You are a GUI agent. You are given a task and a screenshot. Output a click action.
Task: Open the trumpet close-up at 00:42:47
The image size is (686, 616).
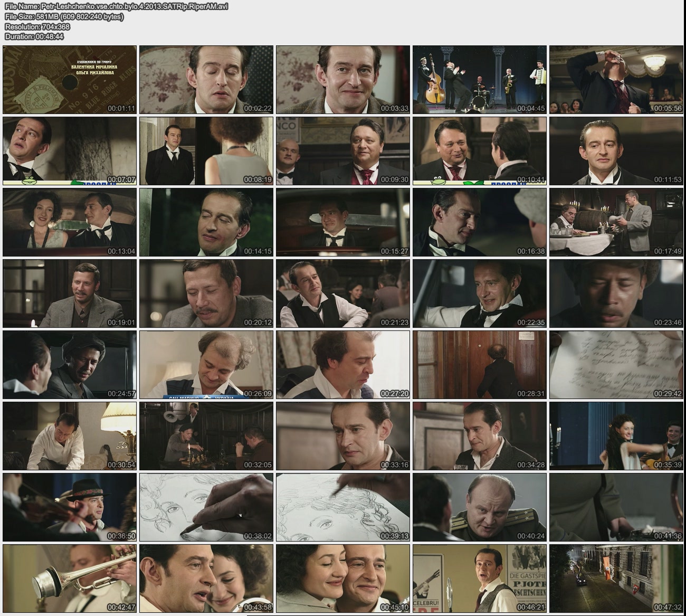70,579
